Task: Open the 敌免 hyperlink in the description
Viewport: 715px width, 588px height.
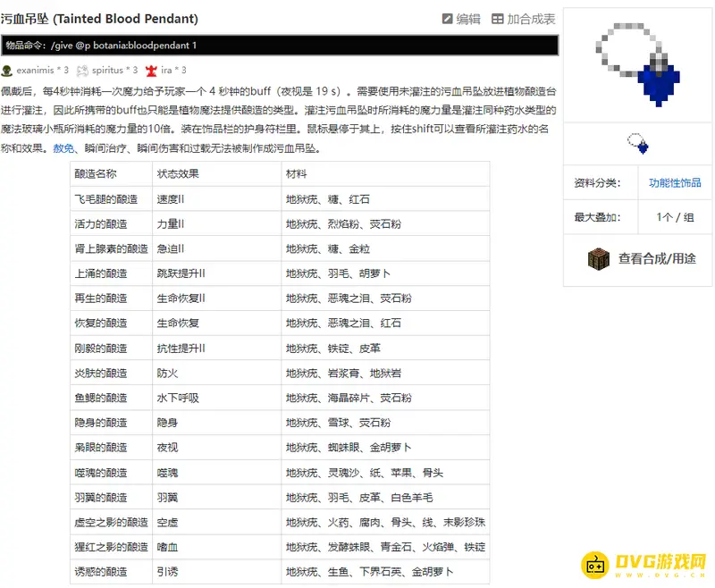Action: click(x=63, y=148)
